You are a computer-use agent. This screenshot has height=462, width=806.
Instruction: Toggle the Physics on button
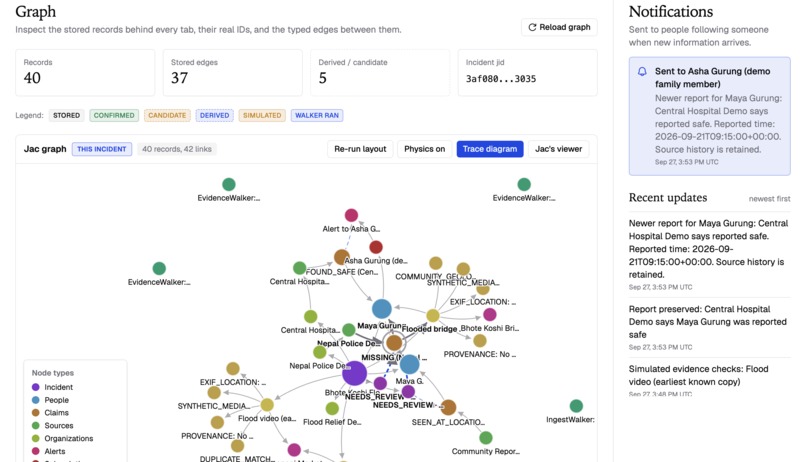point(425,149)
